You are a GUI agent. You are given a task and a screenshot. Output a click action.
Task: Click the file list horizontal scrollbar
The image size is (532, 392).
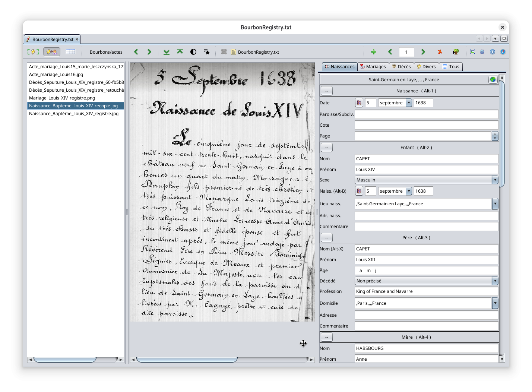pos(76,360)
